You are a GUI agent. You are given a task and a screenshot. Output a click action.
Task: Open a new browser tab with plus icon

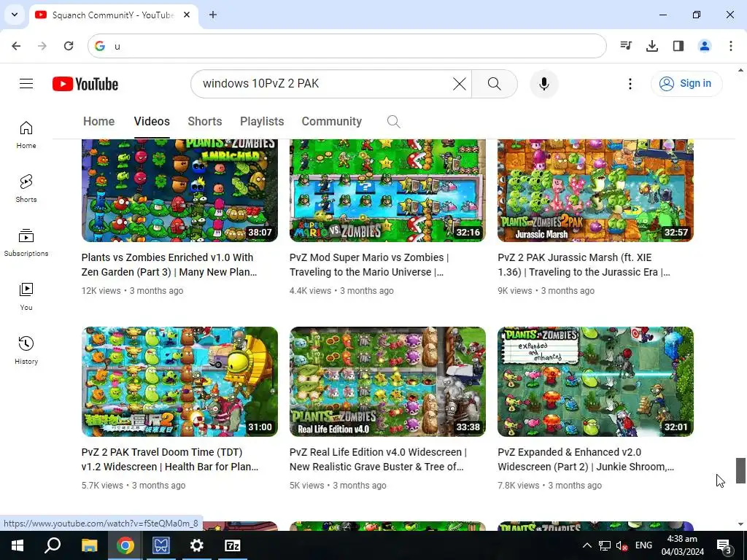(x=213, y=15)
